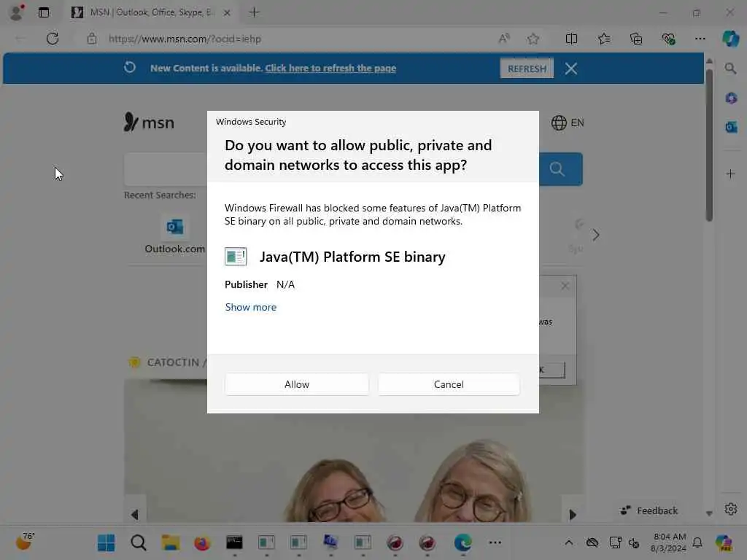Viewport: 747px width, 560px height.
Task: Click the msn logo
Action: (149, 122)
